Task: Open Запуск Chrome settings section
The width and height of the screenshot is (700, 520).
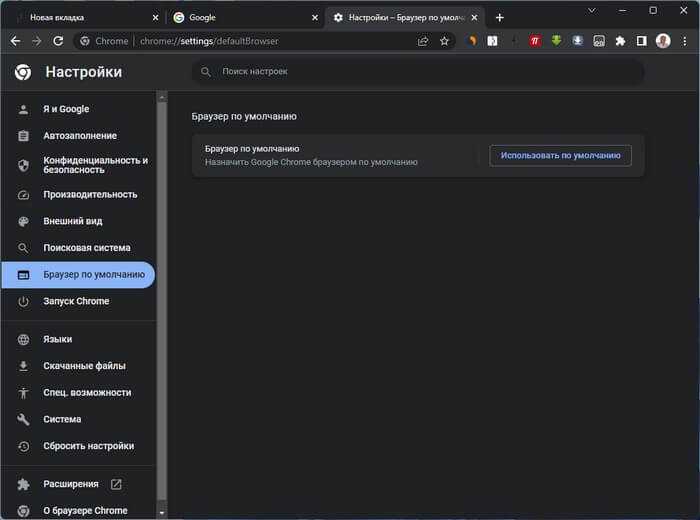Action: 78,301
